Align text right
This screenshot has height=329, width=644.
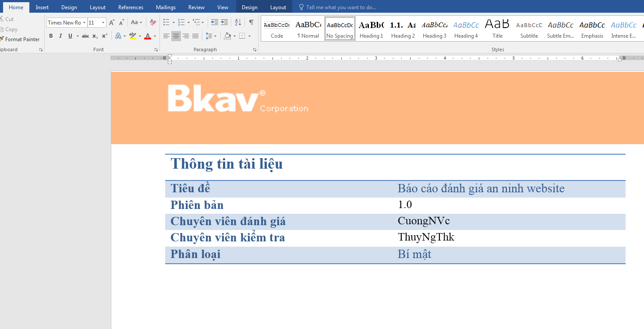pyautogui.click(x=186, y=36)
